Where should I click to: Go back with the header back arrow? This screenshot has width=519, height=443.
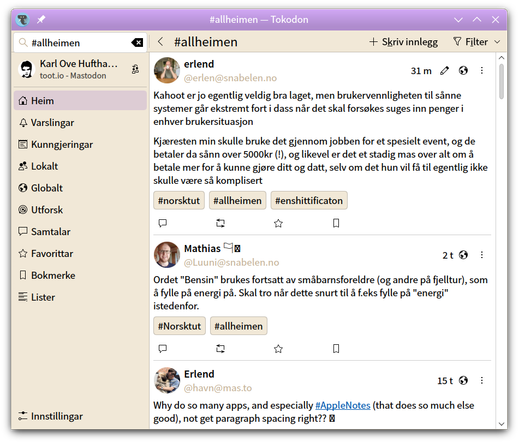click(x=161, y=42)
